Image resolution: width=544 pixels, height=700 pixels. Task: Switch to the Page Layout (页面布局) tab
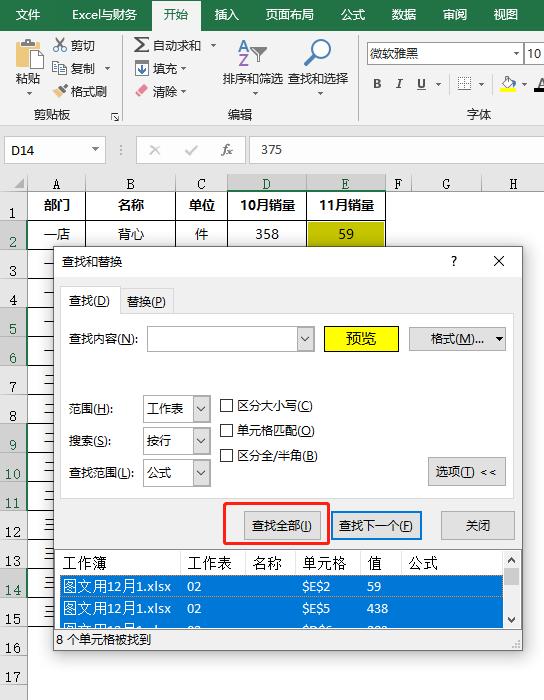coord(290,15)
